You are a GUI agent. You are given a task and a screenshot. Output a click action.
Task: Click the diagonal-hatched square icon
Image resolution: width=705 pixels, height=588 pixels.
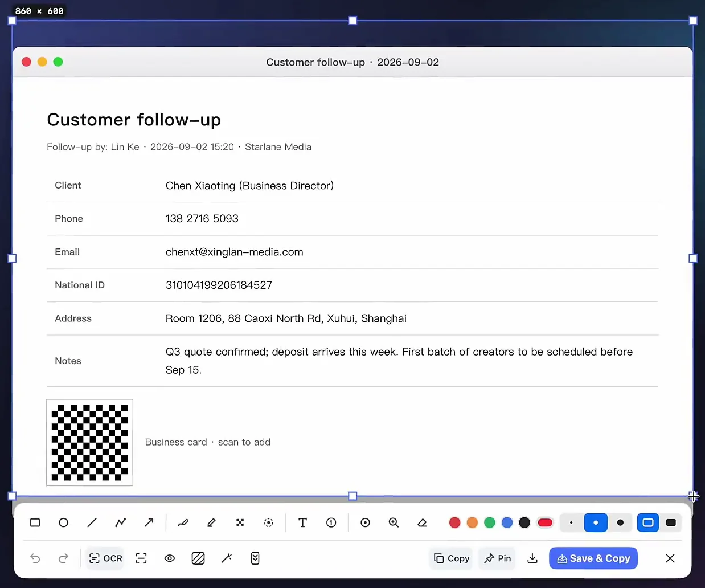[198, 558]
